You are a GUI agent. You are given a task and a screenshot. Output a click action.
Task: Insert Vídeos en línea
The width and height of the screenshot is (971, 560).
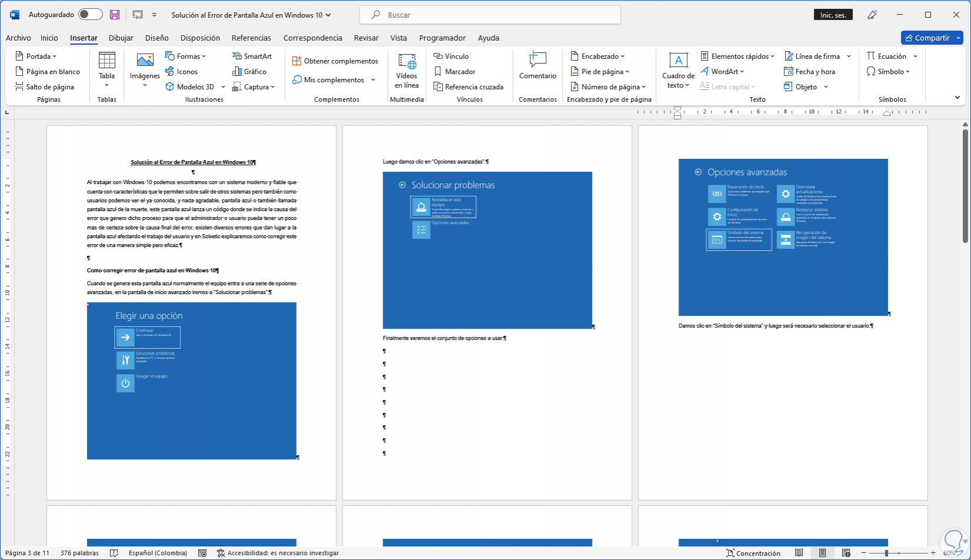(x=407, y=71)
